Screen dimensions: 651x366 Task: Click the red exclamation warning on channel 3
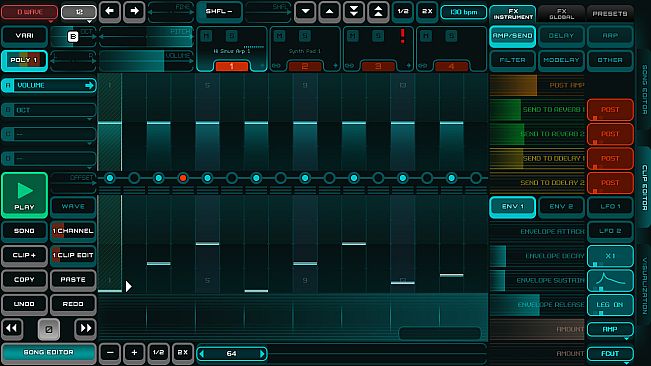coord(402,36)
